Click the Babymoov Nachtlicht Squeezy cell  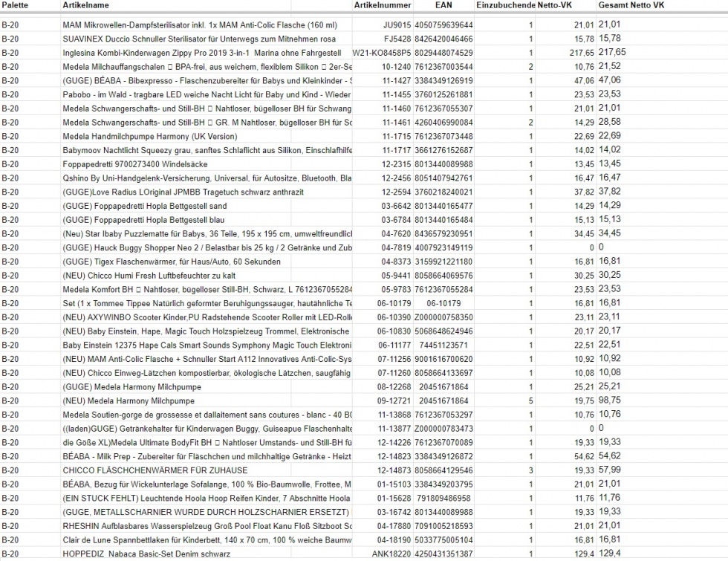[207, 150]
